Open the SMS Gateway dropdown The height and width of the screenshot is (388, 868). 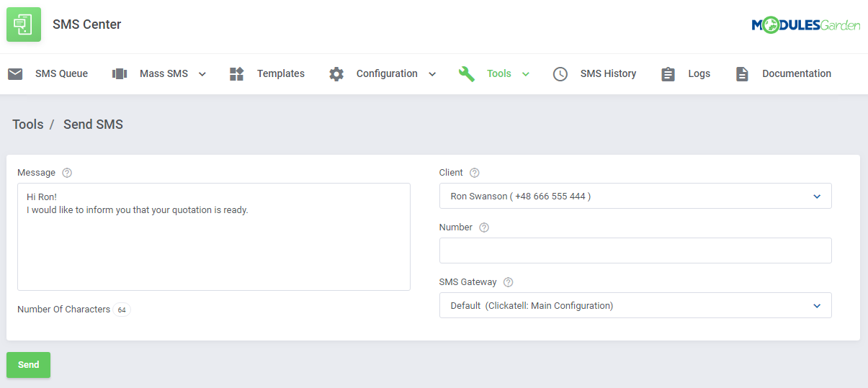[x=635, y=305]
